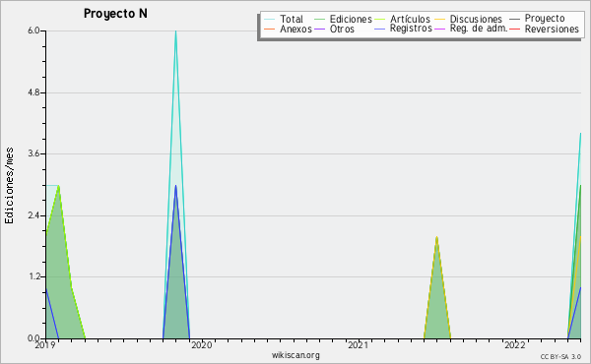Click the Ediciones/mes y-axis label
This screenshot has height=364, width=591.
(9, 185)
